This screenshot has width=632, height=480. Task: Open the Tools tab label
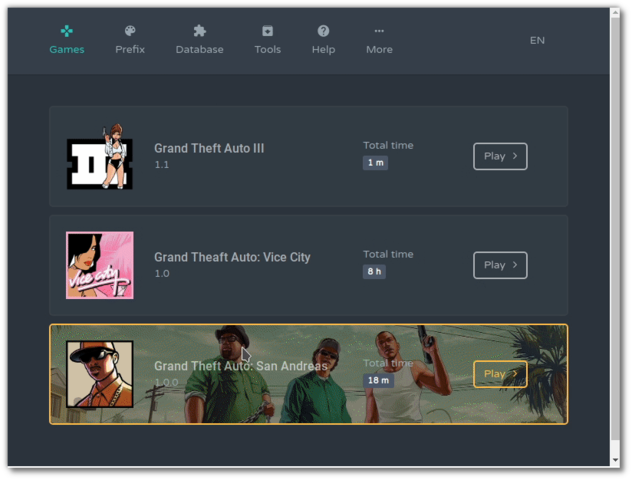click(x=268, y=50)
